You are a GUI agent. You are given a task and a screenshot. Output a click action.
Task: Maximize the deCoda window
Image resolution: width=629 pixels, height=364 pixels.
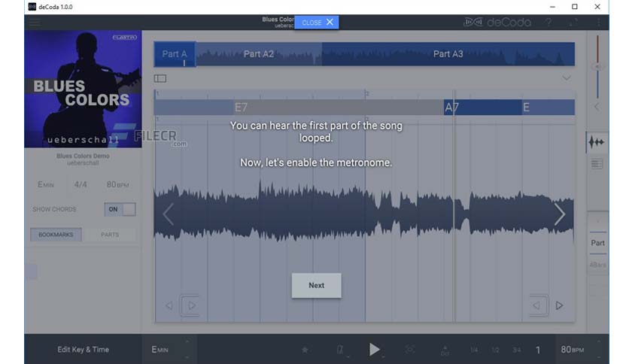(x=574, y=7)
